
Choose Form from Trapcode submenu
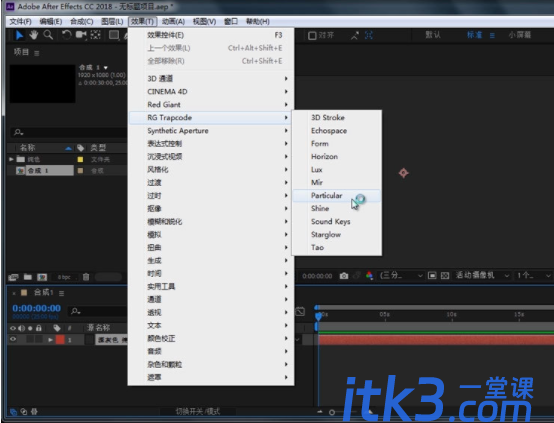(x=336, y=143)
